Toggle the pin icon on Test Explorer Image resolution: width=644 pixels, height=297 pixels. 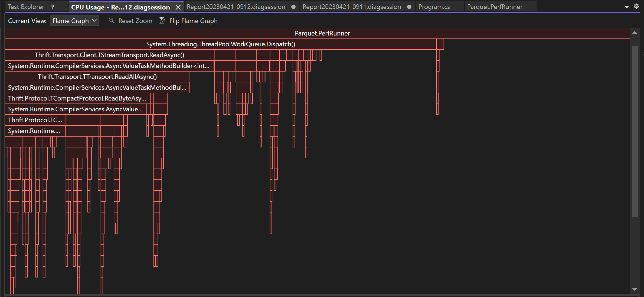pos(52,7)
